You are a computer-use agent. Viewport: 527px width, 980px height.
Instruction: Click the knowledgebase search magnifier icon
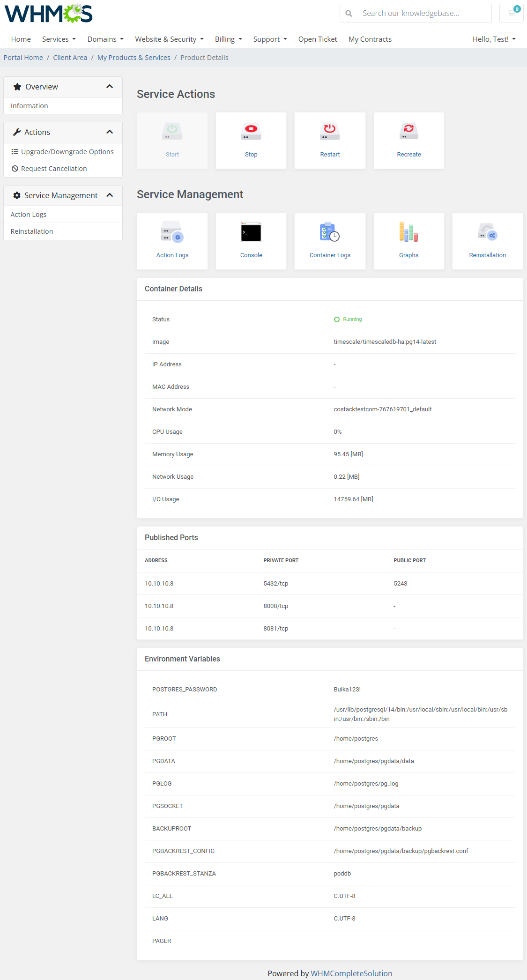[349, 14]
